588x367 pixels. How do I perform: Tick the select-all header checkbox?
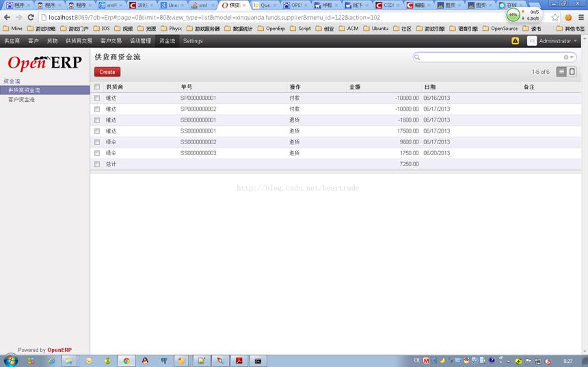pos(97,87)
